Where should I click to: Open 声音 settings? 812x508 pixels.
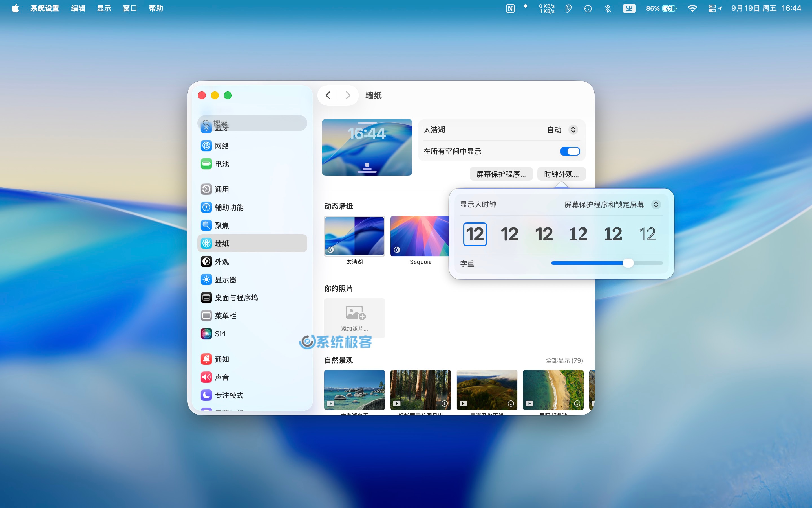[252, 377]
